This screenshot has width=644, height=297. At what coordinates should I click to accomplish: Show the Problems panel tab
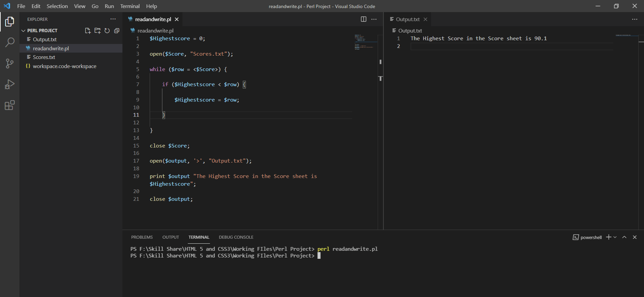[x=142, y=237]
